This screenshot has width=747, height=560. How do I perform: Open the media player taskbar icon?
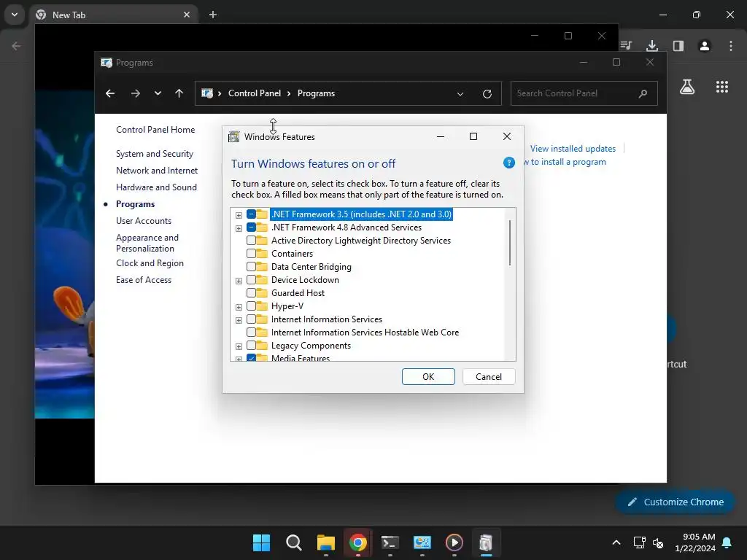[454, 542]
